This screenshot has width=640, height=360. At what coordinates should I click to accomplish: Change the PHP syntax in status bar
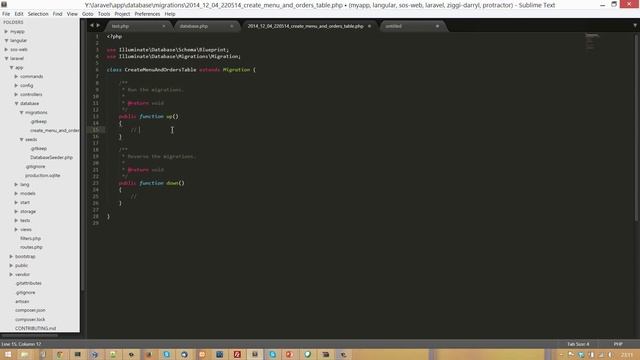pyautogui.click(x=618, y=344)
